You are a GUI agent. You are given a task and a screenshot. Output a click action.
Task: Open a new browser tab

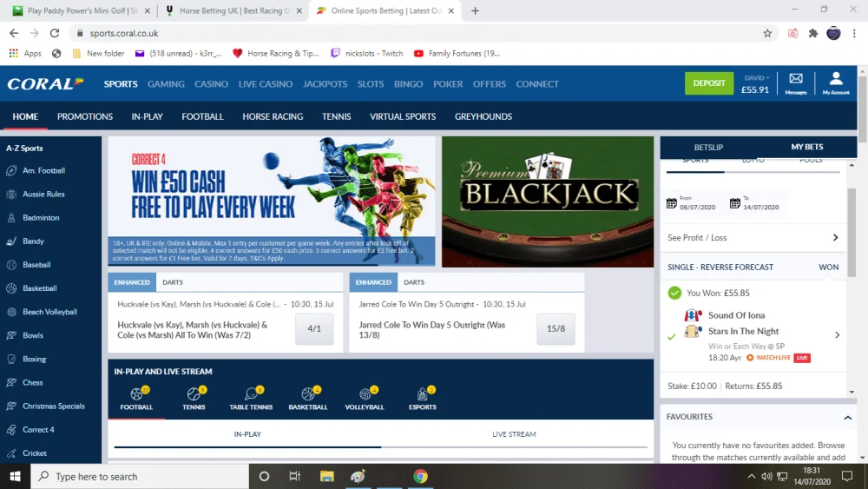(475, 10)
